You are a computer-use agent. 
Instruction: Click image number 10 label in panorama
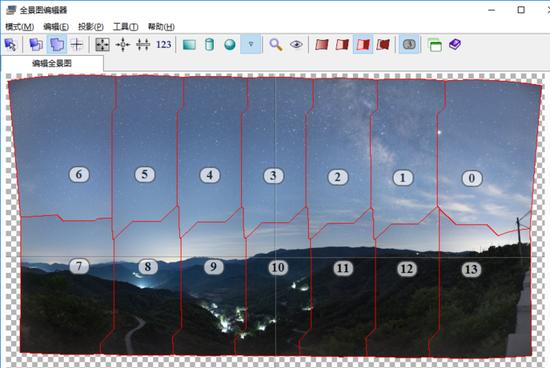[278, 268]
